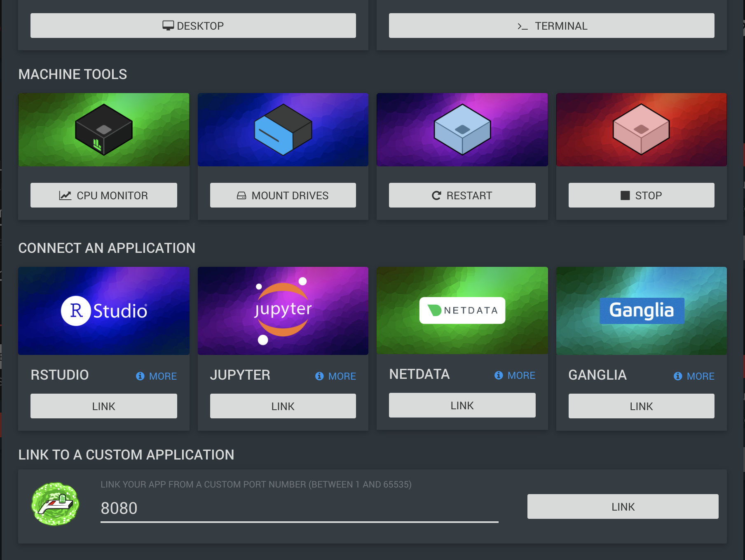Image resolution: width=745 pixels, height=560 pixels.
Task: Click the RSTUDIO card title
Action: (x=60, y=375)
